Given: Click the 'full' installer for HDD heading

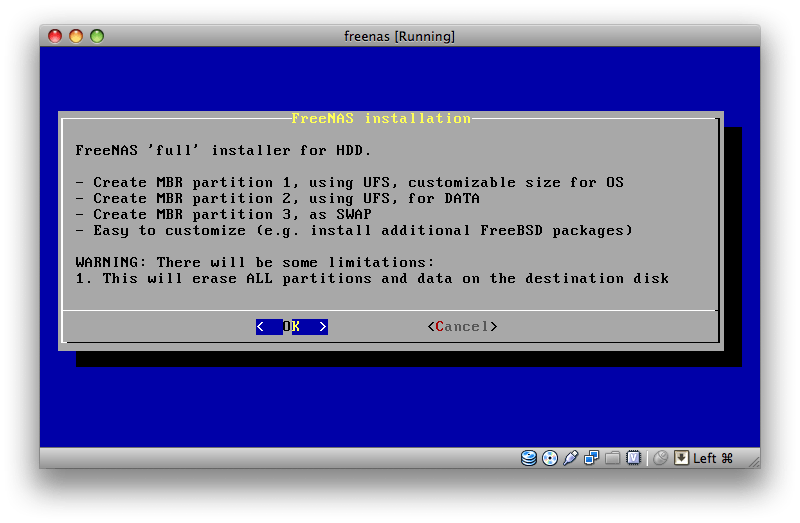Looking at the screenshot, I should 223,151.
